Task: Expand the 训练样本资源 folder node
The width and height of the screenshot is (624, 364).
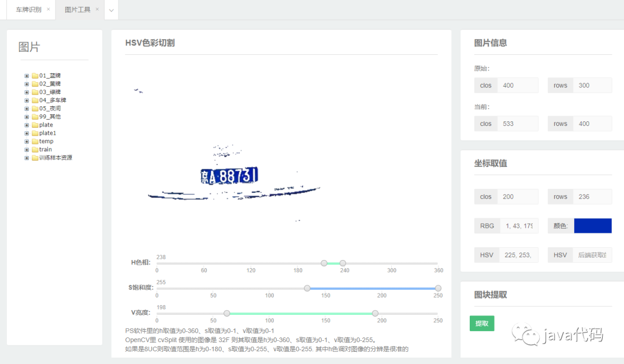Action: [x=27, y=158]
